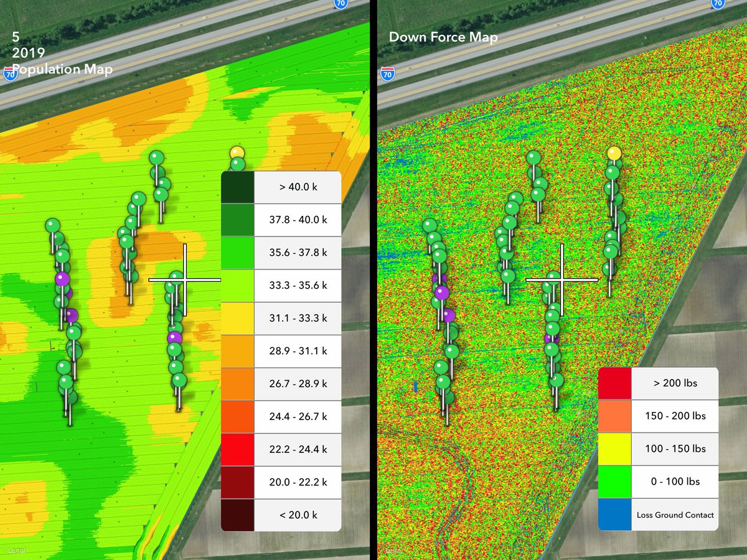Viewport: 747px width, 560px height.
Task: Tap the crosshair marker on the Down Force Map
Action: tap(562, 280)
